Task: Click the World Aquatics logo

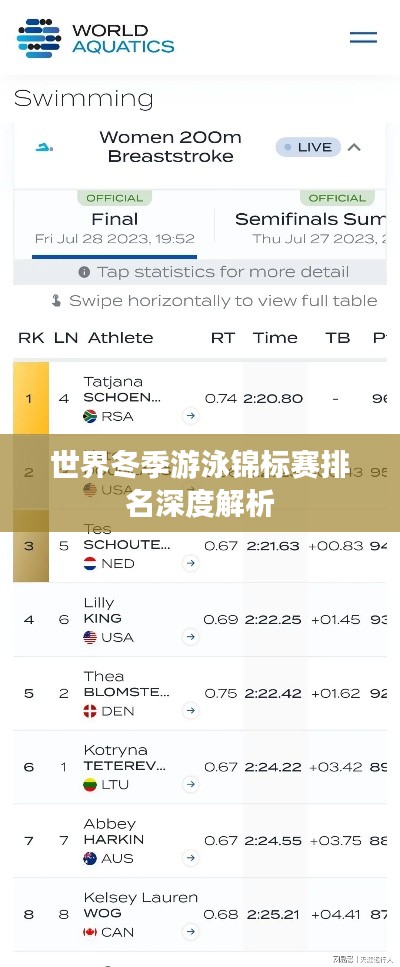Action: 96,38
